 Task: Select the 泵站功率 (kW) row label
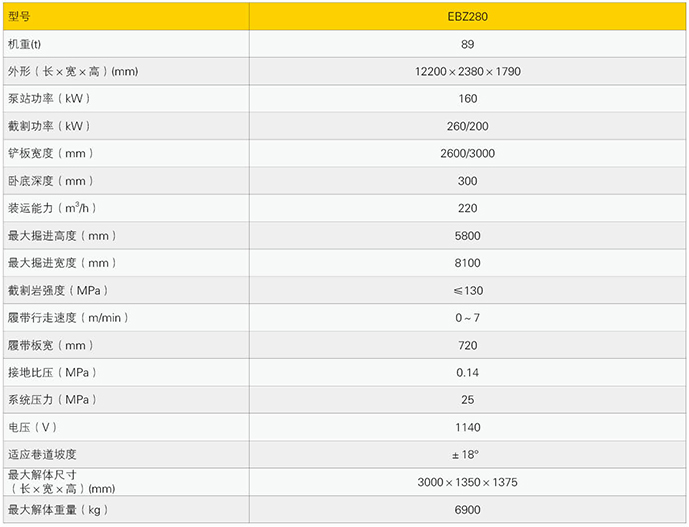(49, 99)
